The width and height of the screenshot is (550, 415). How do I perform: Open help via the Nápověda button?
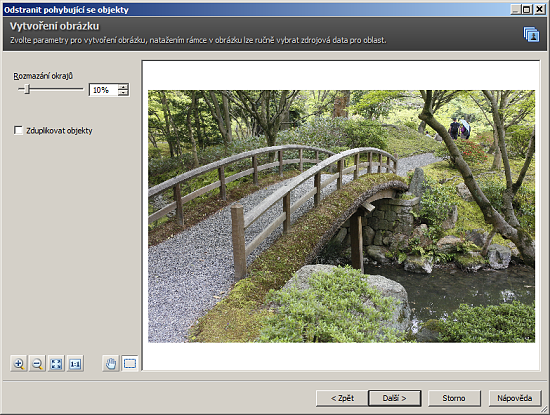click(515, 398)
